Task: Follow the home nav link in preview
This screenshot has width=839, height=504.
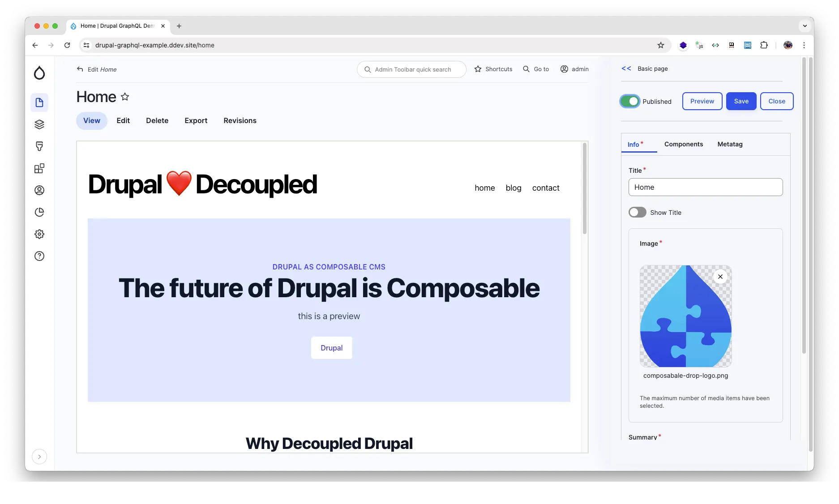Action: click(485, 188)
